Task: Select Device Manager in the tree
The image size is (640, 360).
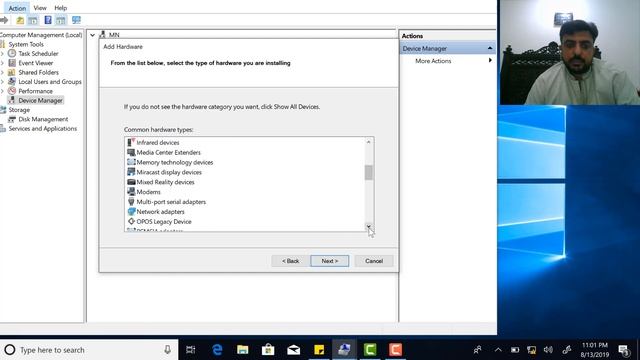Action: click(x=40, y=100)
